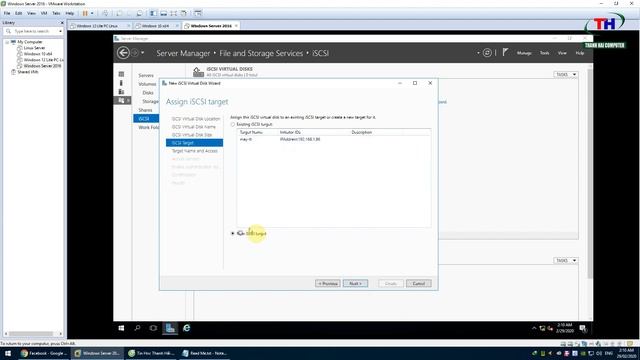
Task: Open TASKS dropdown for iSCSI Virtual Disks
Action: 566,75
